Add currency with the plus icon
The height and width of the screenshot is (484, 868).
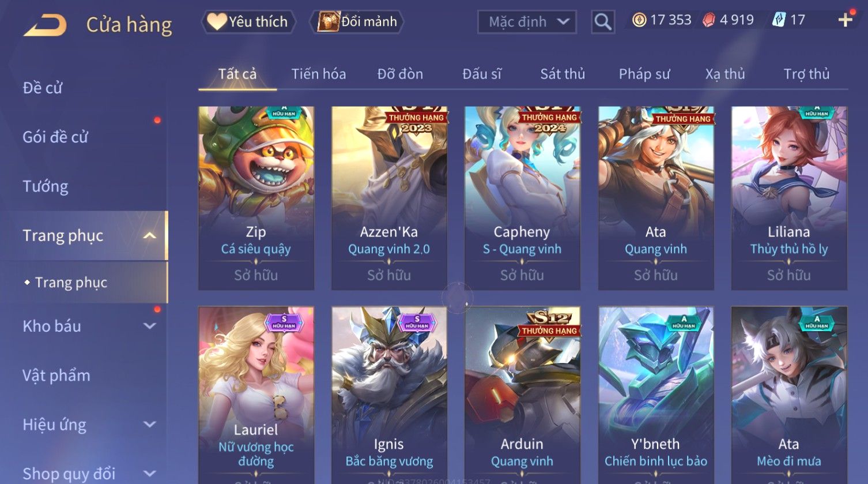click(x=846, y=20)
